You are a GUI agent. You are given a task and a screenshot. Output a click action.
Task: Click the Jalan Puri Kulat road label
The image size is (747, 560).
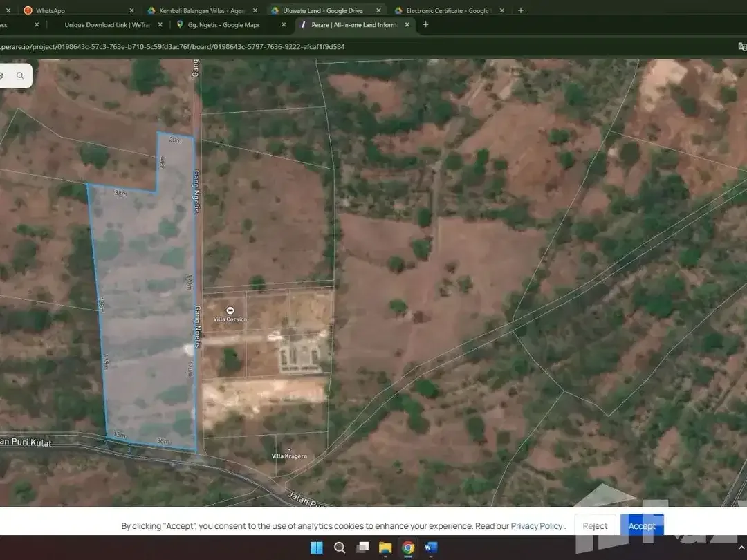[x=26, y=442]
